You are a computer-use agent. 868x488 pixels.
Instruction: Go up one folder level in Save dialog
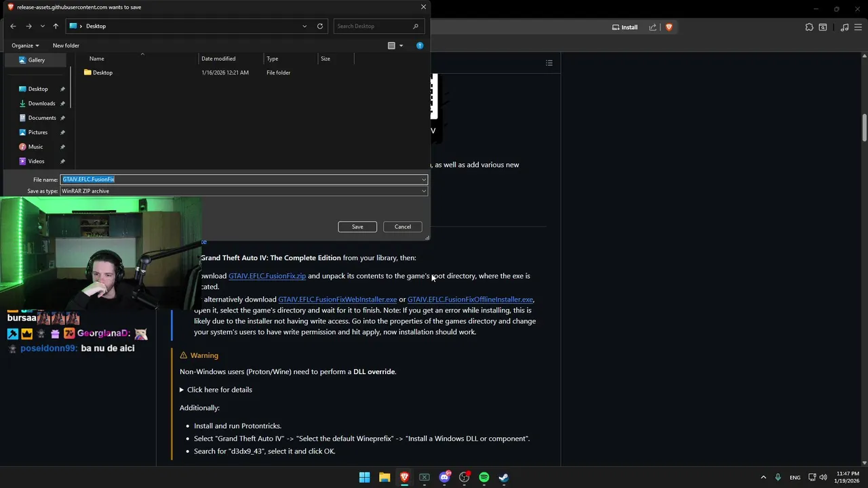point(56,26)
